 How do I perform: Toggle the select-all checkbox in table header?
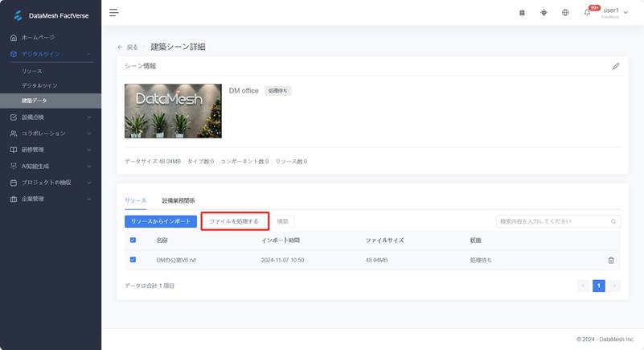coord(133,240)
